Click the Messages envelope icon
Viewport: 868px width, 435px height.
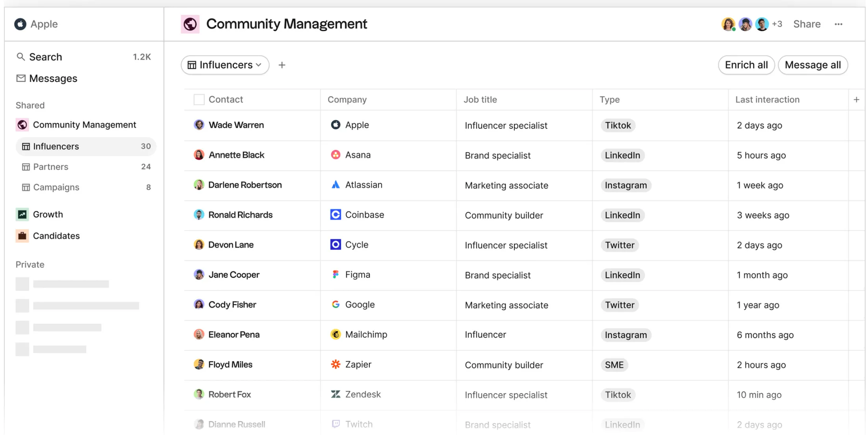tap(21, 78)
